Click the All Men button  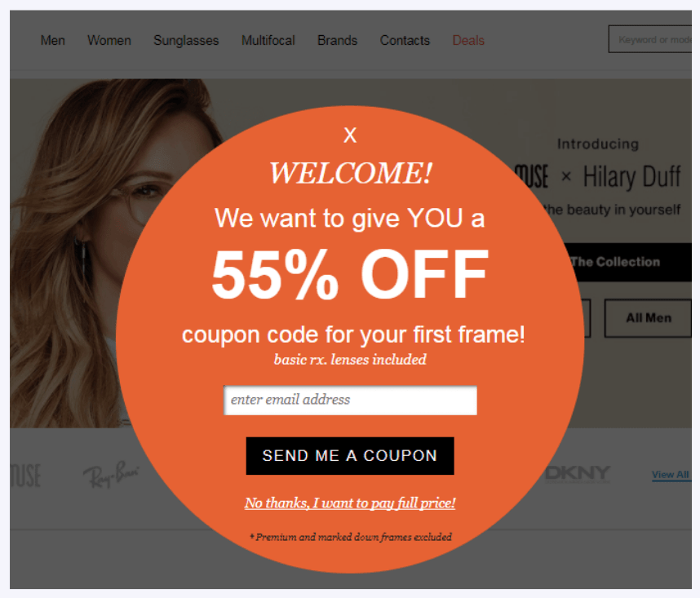[x=649, y=317]
